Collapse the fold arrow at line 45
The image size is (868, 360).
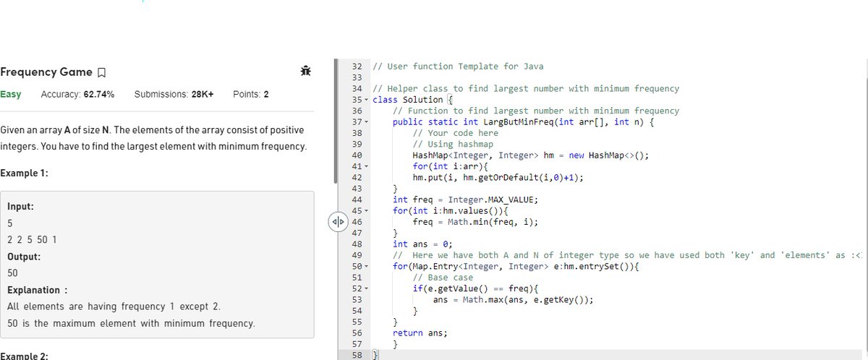pos(367,211)
